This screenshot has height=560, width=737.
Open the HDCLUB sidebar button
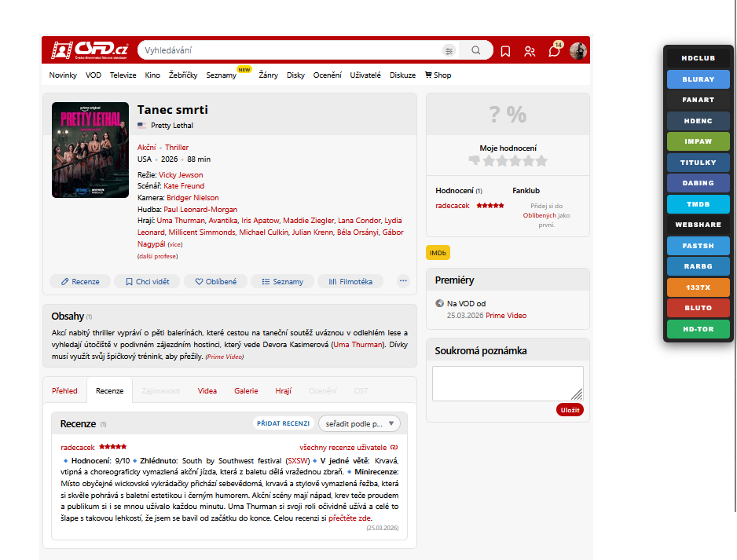(x=698, y=58)
